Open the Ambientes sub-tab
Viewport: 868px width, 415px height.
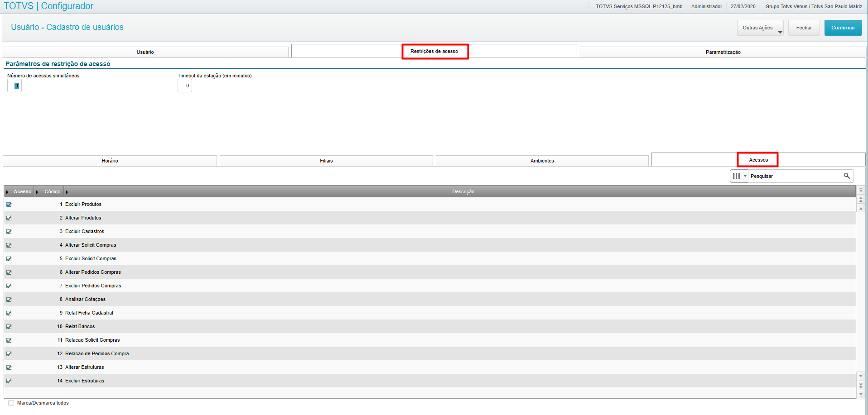pos(542,161)
